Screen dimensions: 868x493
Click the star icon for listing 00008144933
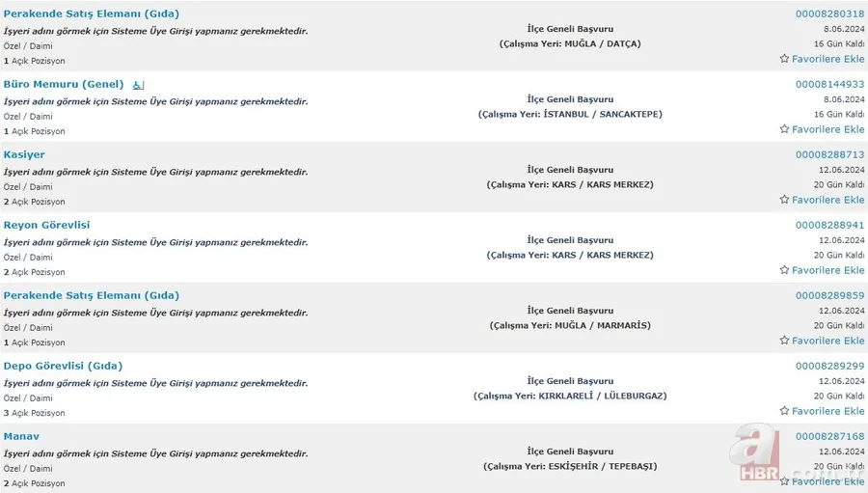[784, 129]
